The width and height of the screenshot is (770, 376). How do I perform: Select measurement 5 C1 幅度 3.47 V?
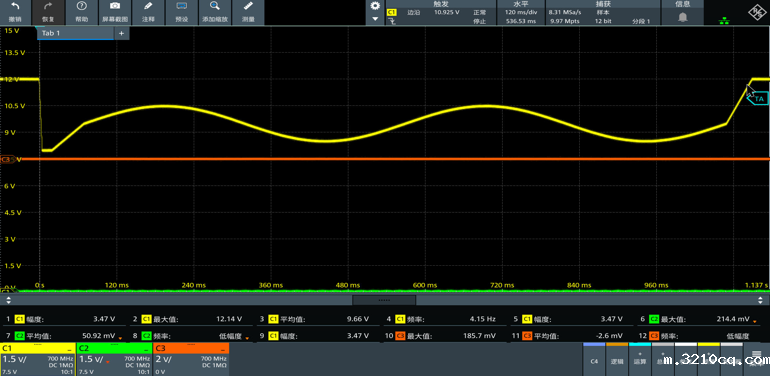pyautogui.click(x=571, y=319)
